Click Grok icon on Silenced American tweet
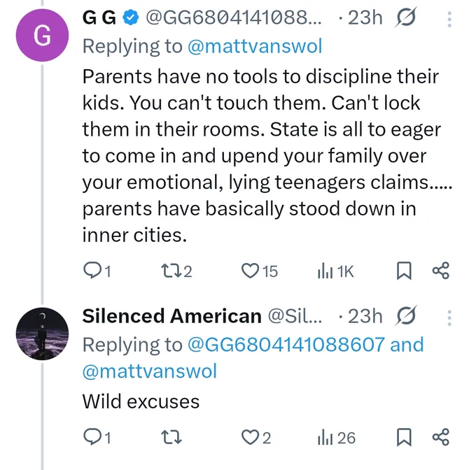 point(405,315)
